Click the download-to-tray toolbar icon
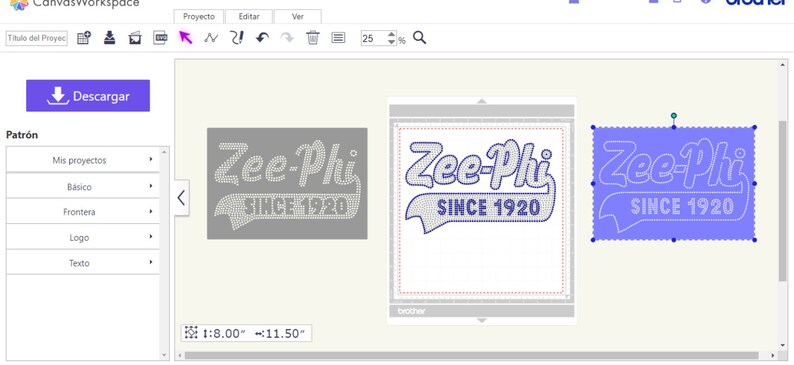The image size is (794, 365). coord(109,38)
